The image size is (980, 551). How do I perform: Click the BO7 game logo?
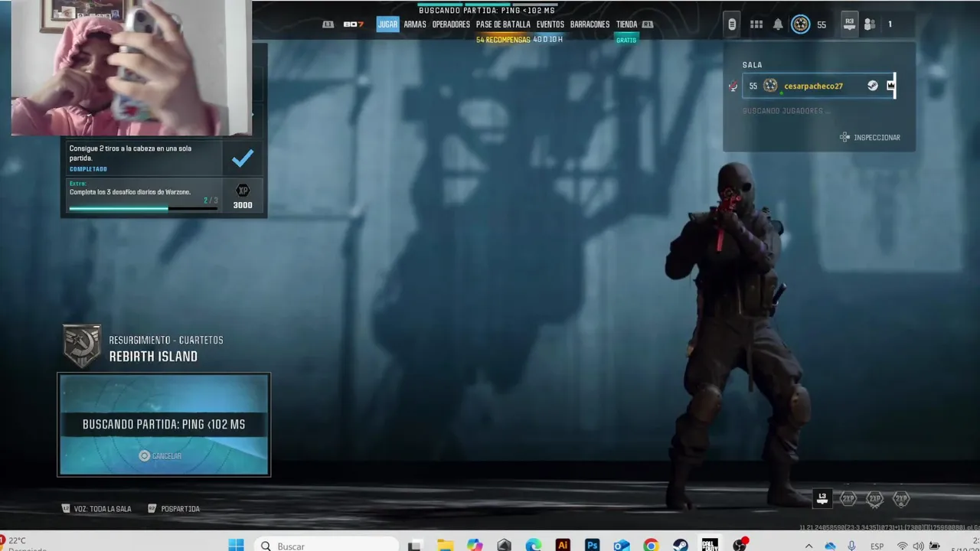pos(353,24)
